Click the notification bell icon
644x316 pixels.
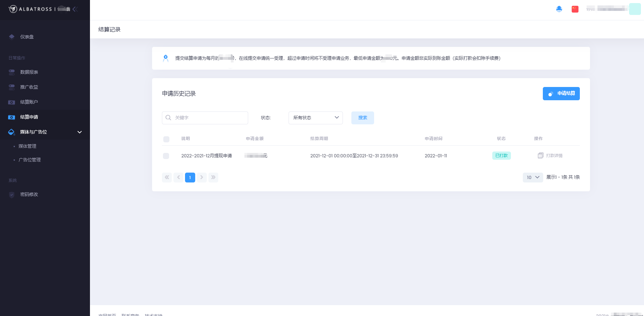point(559,9)
